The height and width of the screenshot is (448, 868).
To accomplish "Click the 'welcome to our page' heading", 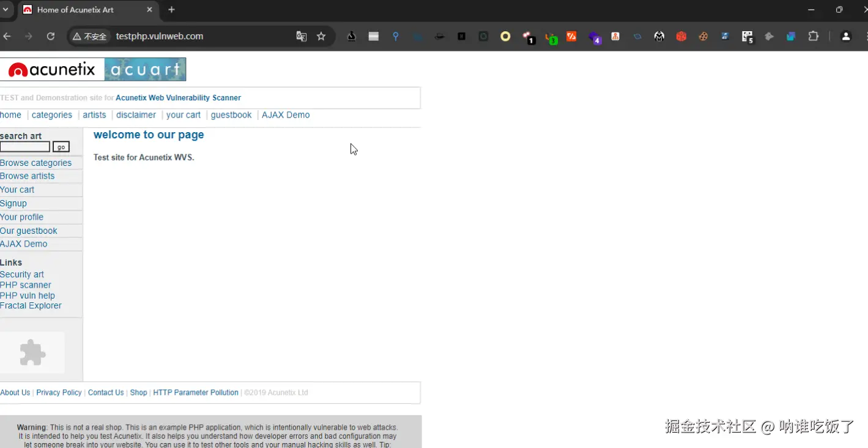I will click(x=149, y=135).
